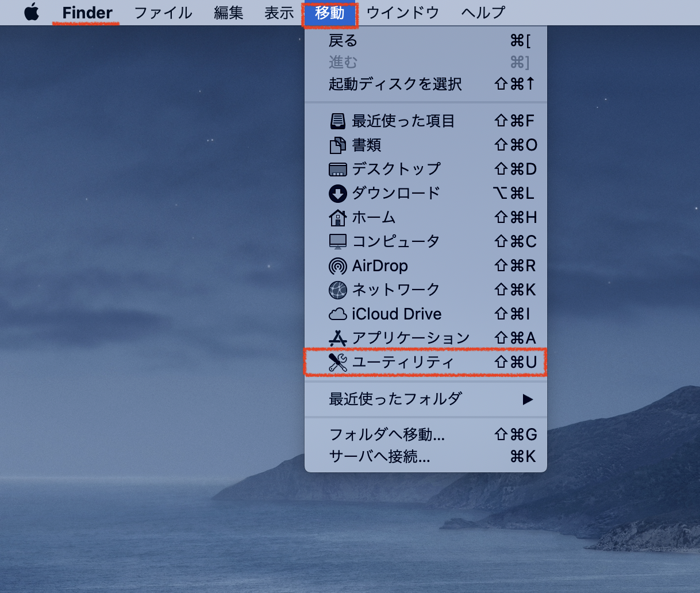This screenshot has height=593, width=700.
Task: Click the ⇧⌘A shortcut text
Action: click(515, 338)
